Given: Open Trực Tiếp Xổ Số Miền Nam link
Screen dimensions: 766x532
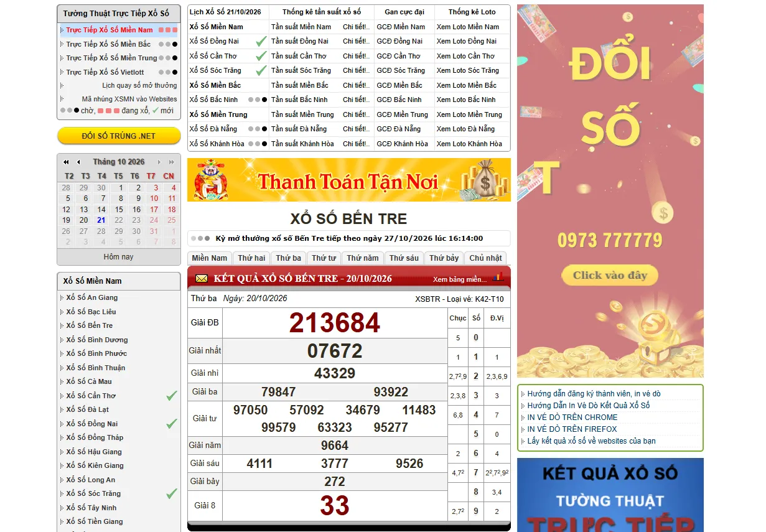Looking at the screenshot, I should pos(110,30).
